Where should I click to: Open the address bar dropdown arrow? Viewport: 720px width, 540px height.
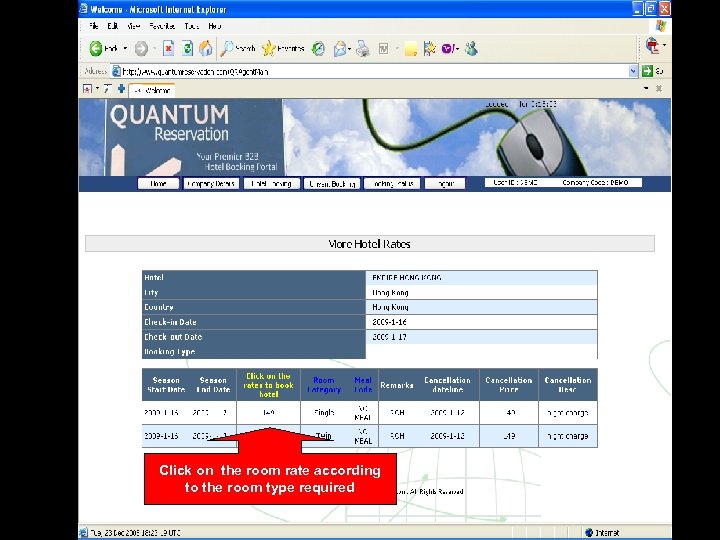click(633, 71)
